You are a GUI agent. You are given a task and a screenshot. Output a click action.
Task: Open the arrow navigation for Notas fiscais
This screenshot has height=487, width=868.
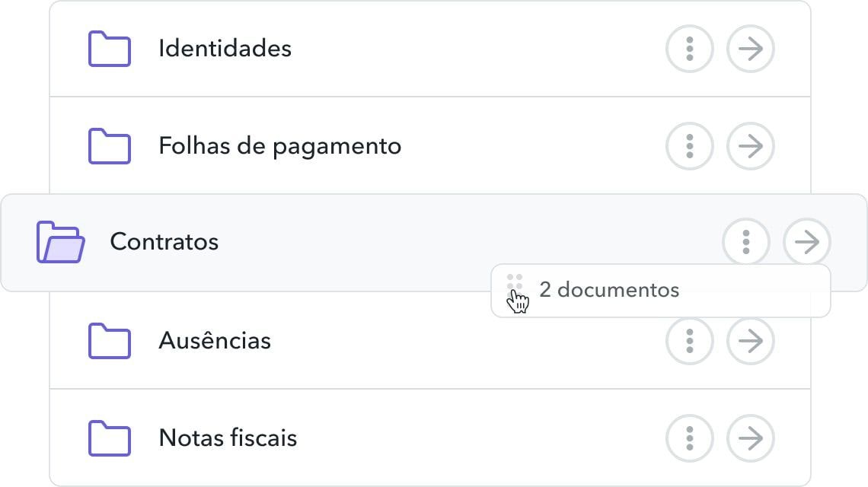(751, 438)
